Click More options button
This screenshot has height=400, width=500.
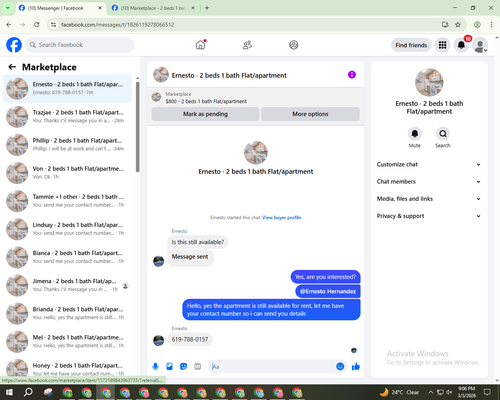click(x=310, y=114)
